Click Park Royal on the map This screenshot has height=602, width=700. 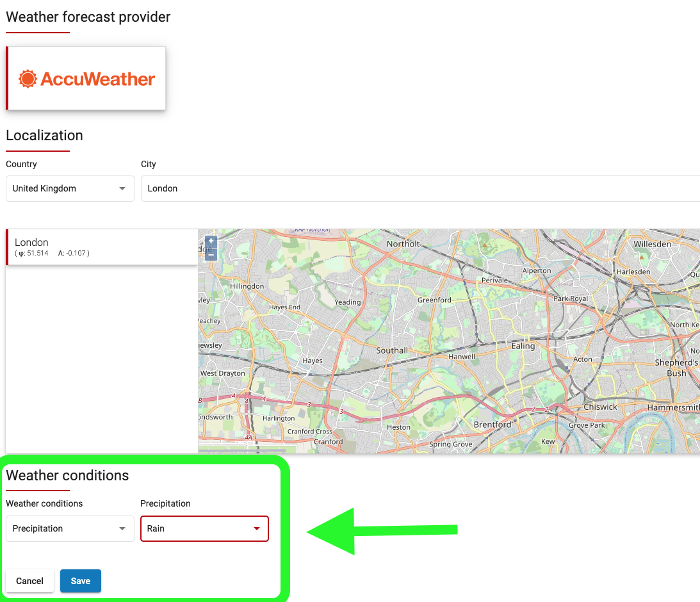point(571,298)
